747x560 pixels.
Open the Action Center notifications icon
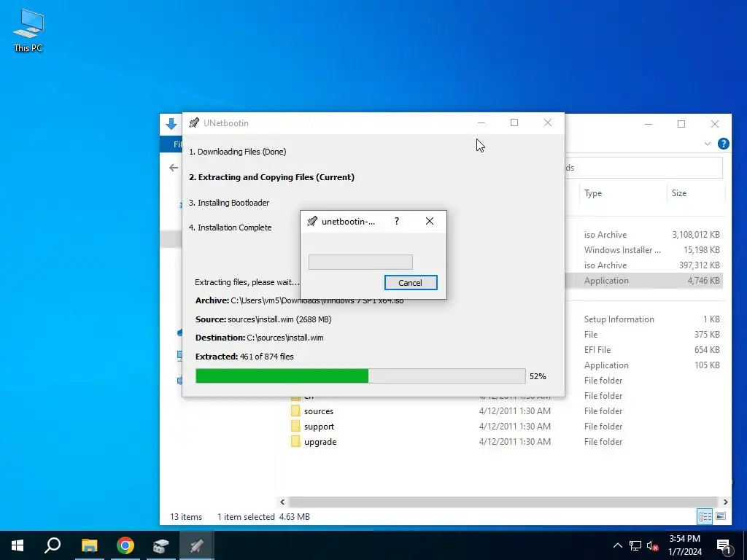[724, 545]
